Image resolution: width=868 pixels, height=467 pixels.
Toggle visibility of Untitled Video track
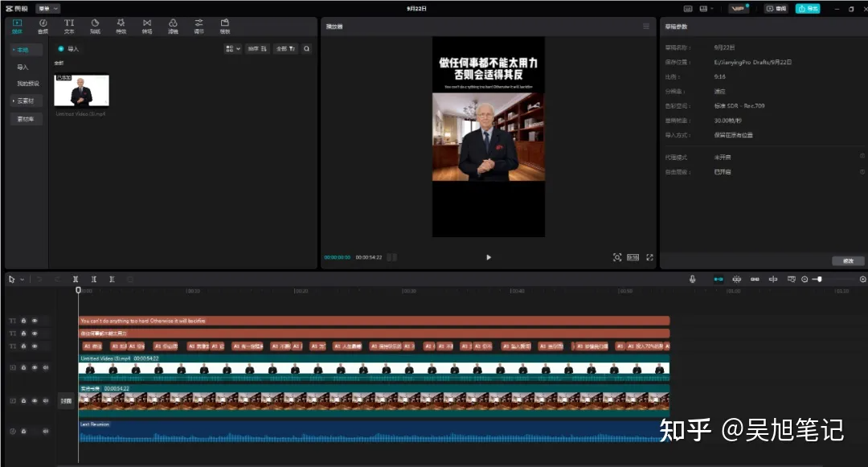point(35,367)
